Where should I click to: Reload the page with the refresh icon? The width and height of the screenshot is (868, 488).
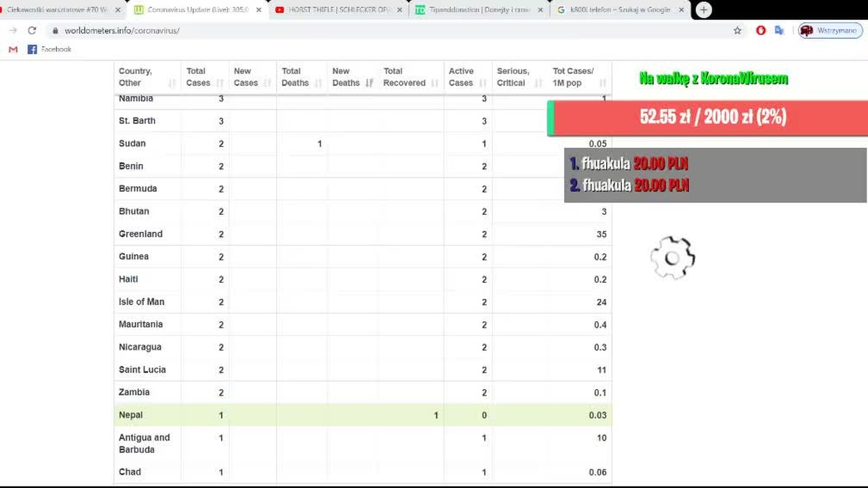(x=32, y=30)
